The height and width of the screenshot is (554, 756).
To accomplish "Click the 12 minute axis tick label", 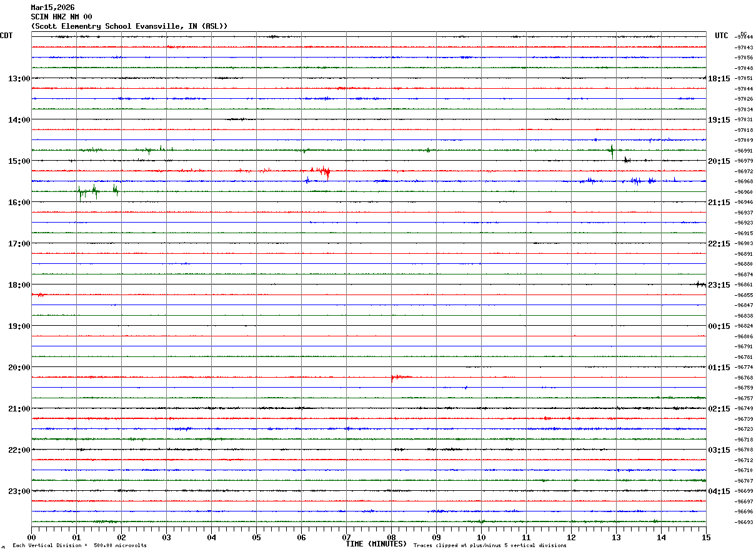I will coord(571,538).
